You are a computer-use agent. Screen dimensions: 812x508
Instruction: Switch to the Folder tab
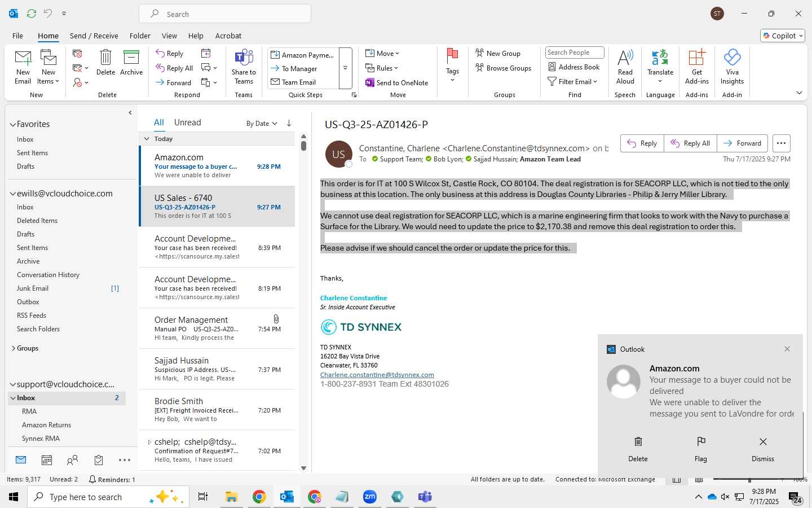click(140, 36)
